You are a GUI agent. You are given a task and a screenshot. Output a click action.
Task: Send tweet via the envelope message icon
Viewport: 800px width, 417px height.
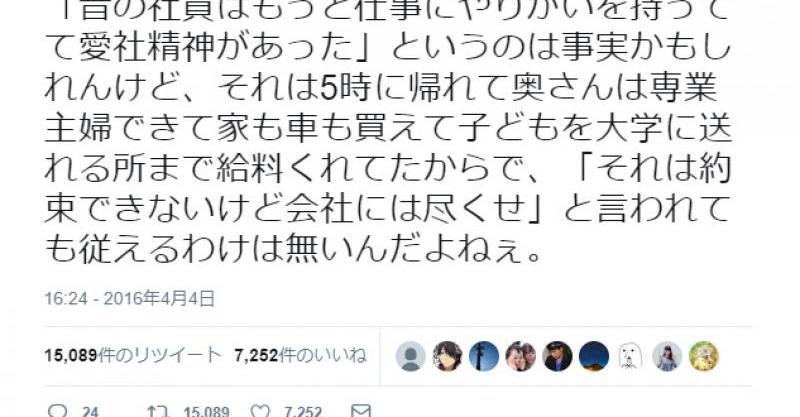361,411
